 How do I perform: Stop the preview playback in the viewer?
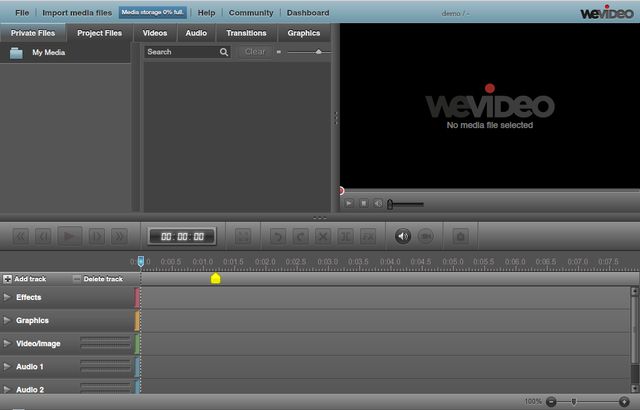[x=363, y=203]
